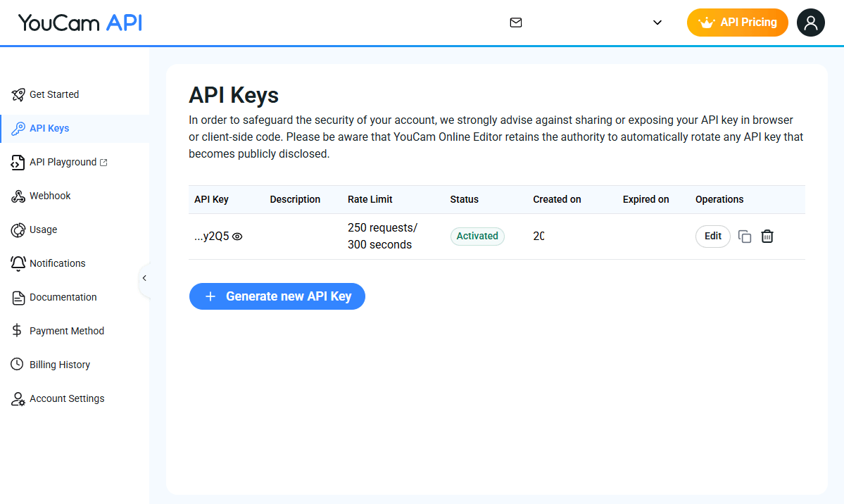This screenshot has height=504, width=844.
Task: Copy the API key using the copy icon
Action: coord(745,236)
